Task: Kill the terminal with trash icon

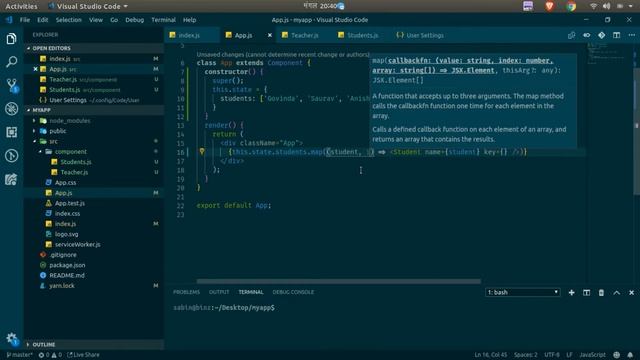Action: point(601,293)
